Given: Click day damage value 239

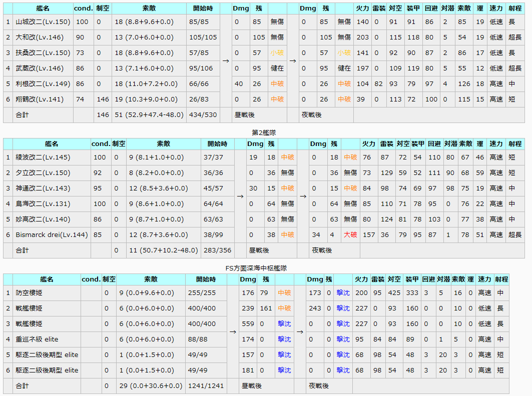Looking at the screenshot, I should pyautogui.click(x=248, y=308).
